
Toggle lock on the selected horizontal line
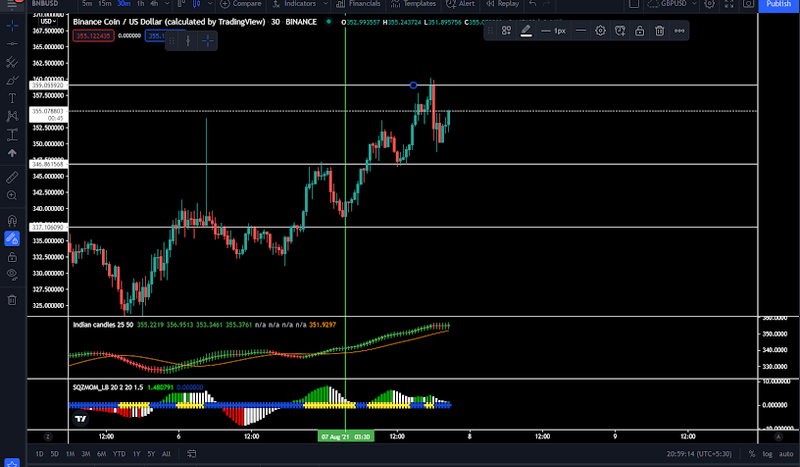pyautogui.click(x=640, y=31)
